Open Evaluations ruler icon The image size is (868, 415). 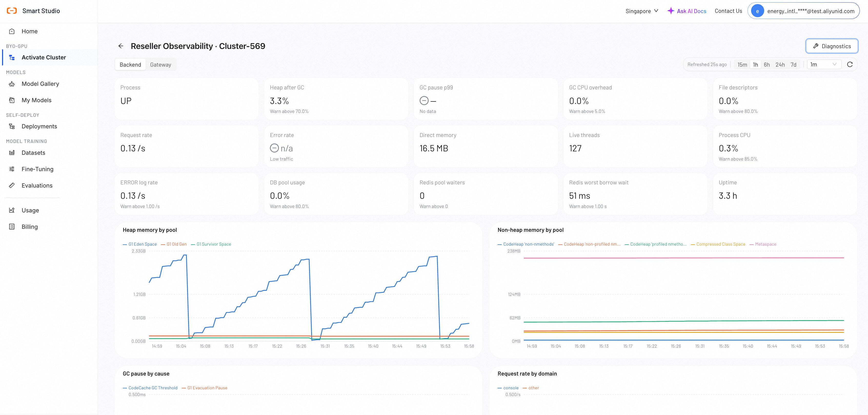coord(12,185)
